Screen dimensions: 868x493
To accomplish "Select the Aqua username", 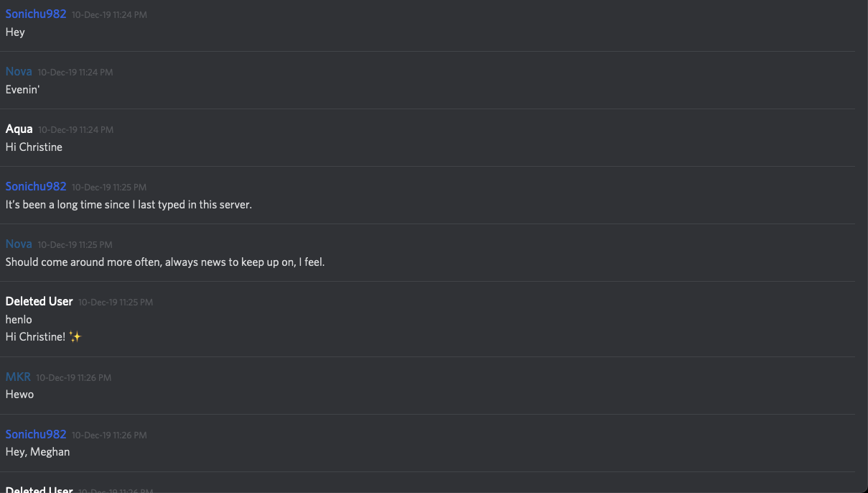I will pos(19,129).
